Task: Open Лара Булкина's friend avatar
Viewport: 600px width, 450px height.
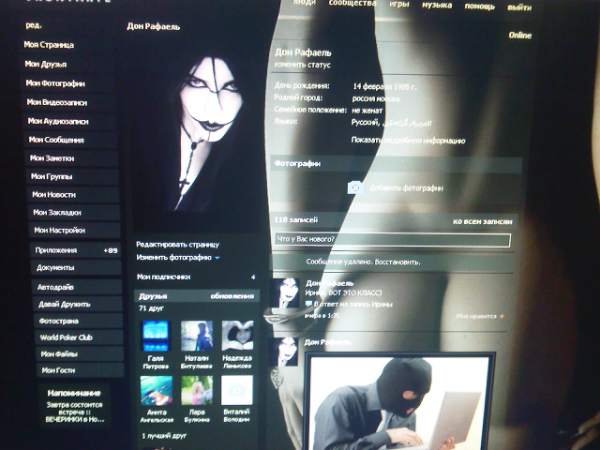Action: tap(196, 390)
